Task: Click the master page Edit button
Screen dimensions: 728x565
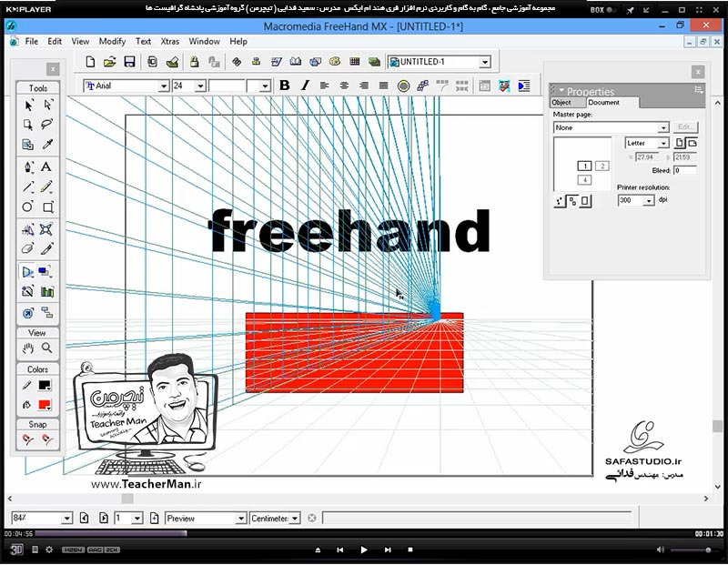Action: tap(684, 126)
